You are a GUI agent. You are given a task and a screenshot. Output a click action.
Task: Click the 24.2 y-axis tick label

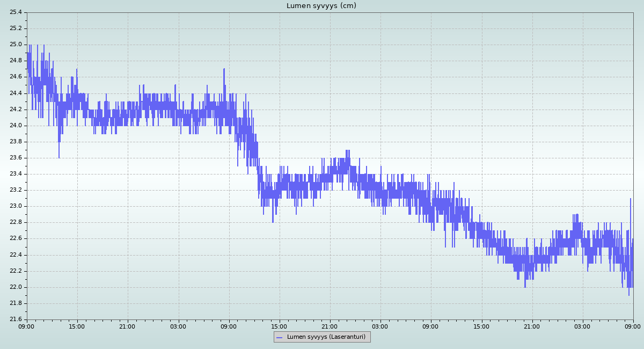16,109
